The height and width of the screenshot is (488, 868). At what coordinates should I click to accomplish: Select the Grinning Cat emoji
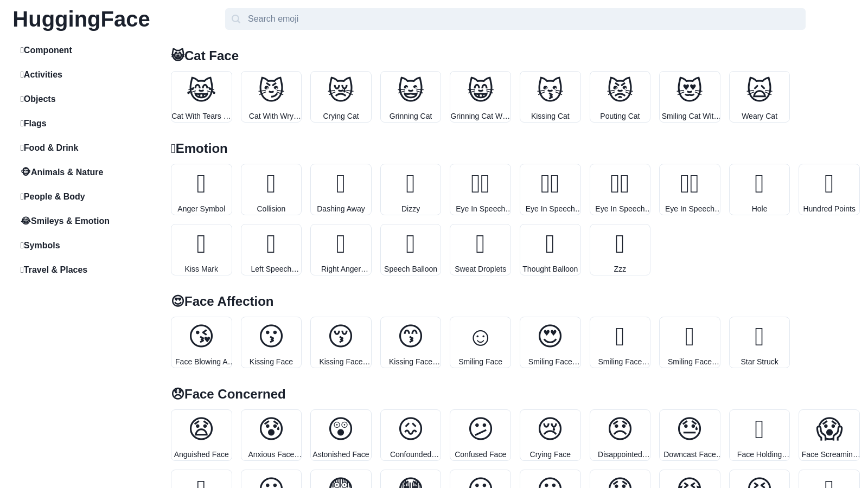click(x=411, y=97)
